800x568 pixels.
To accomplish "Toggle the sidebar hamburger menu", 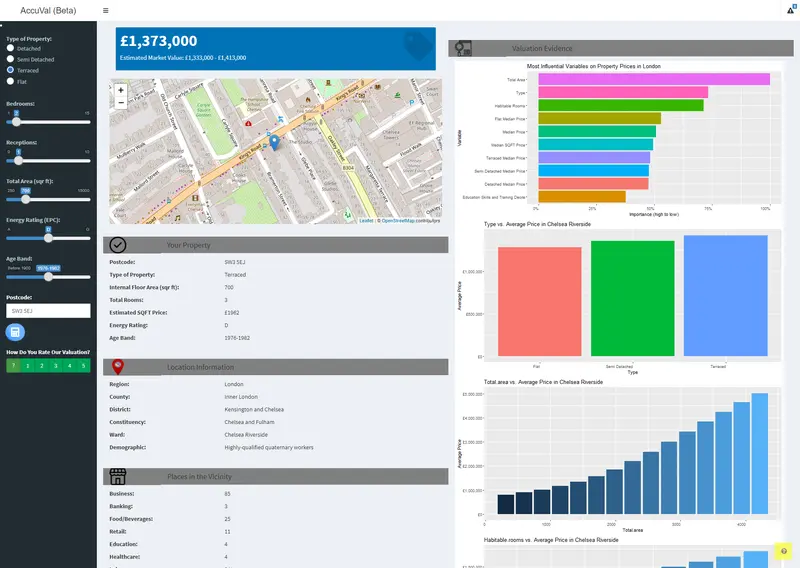I will point(106,10).
